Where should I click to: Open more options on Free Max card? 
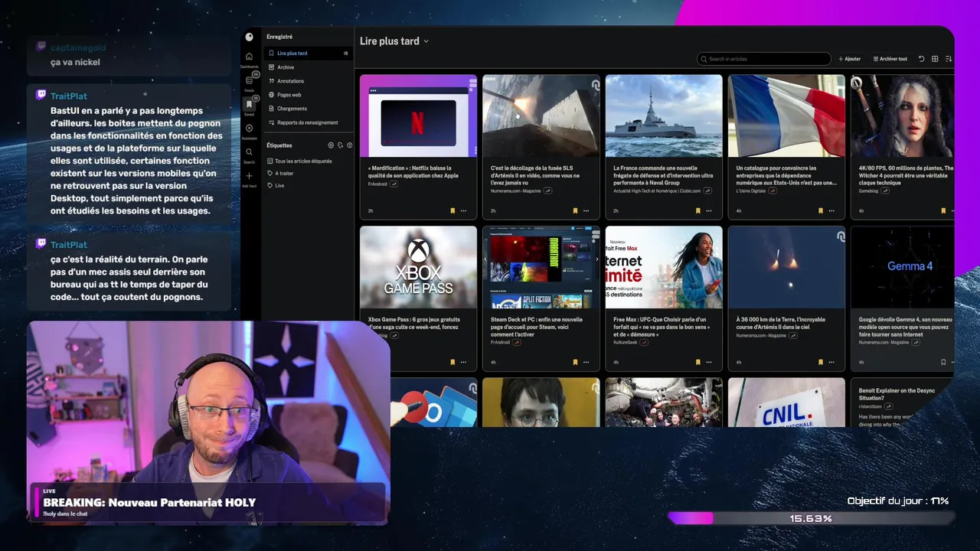click(708, 362)
